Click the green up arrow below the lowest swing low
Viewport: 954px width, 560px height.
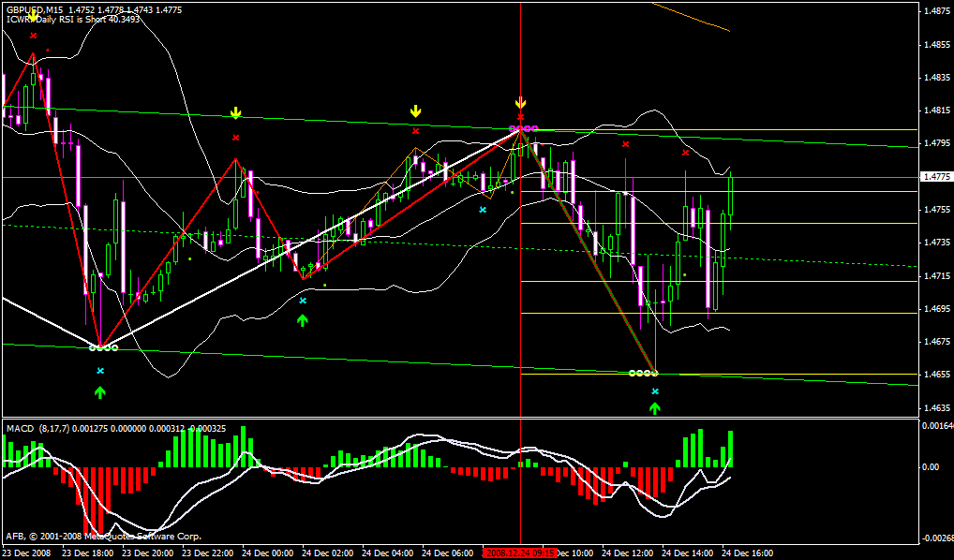point(655,407)
